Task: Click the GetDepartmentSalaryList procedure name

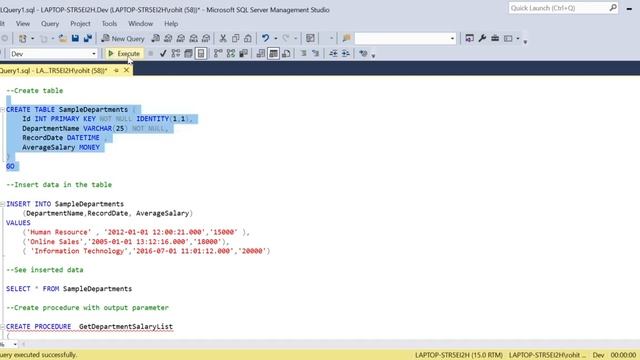Action: tap(126, 327)
